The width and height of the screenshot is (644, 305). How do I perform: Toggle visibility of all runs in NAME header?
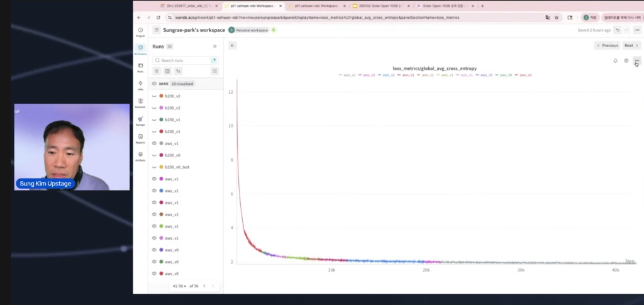coord(154,83)
